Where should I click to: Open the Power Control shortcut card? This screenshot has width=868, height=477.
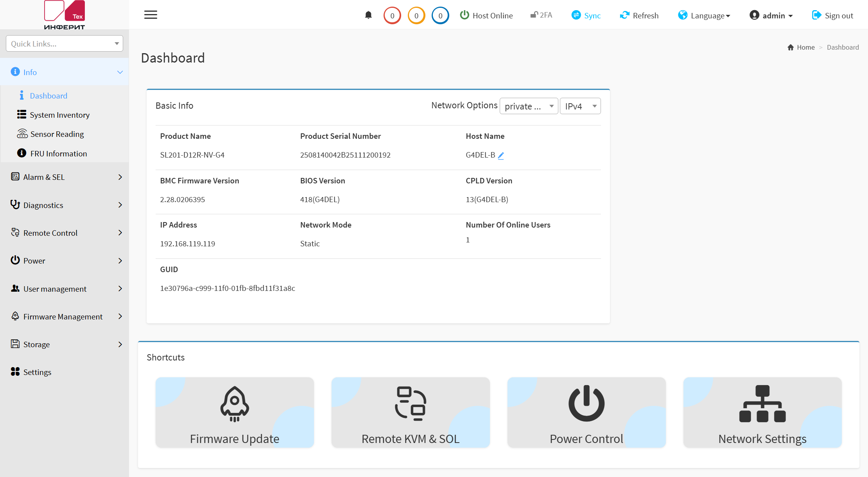pos(586,412)
